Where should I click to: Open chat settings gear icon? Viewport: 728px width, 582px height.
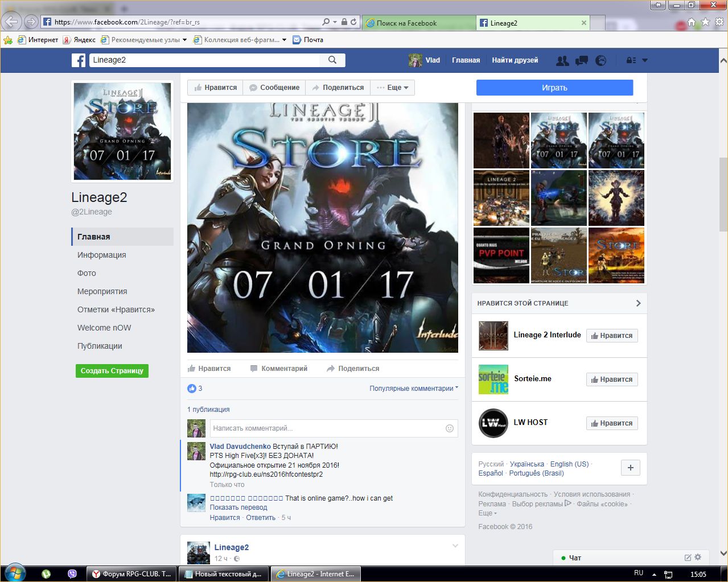point(698,558)
